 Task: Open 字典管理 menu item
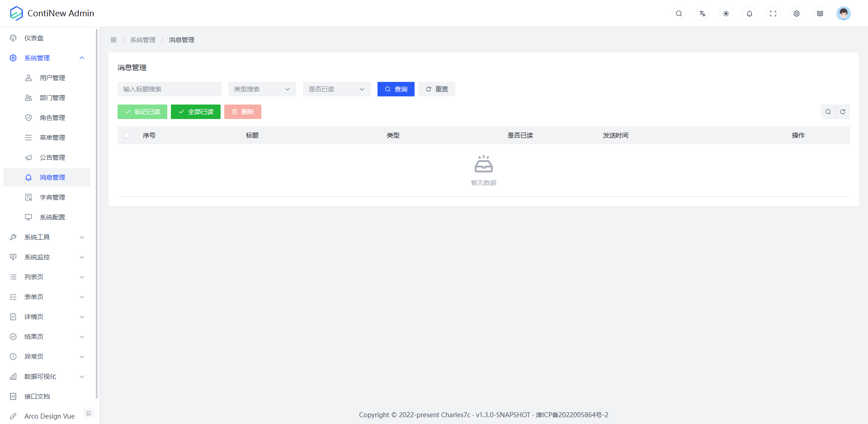tap(52, 197)
